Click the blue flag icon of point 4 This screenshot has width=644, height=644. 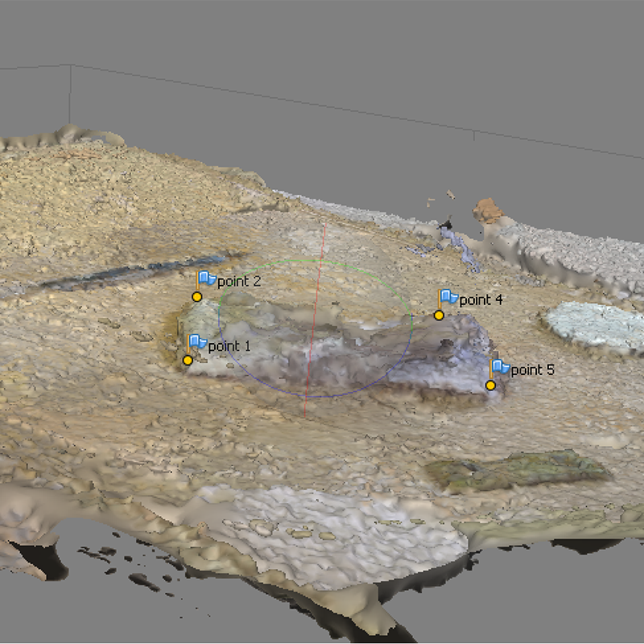448,296
